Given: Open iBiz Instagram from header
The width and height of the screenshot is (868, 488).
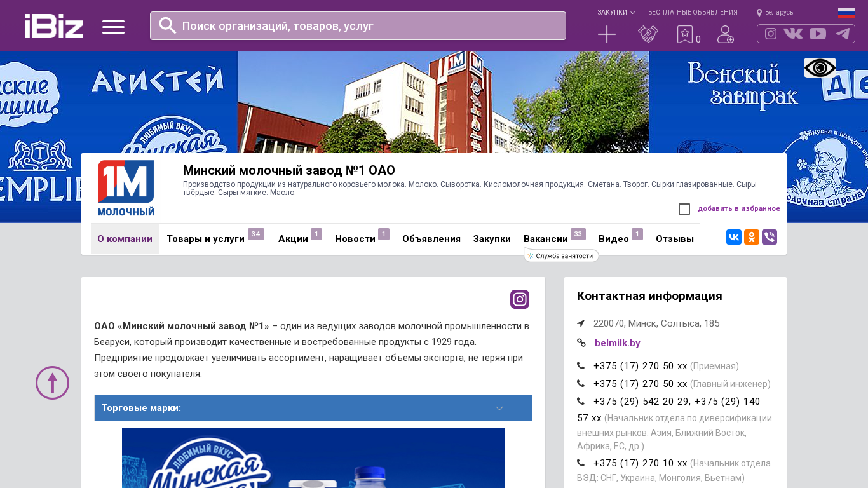Looking at the screenshot, I should pos(771,34).
